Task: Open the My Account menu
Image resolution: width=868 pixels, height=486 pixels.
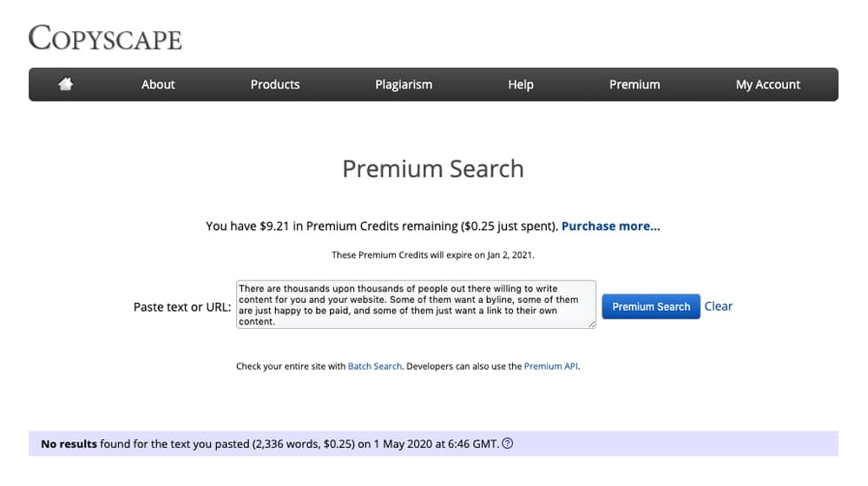Action: [x=768, y=84]
